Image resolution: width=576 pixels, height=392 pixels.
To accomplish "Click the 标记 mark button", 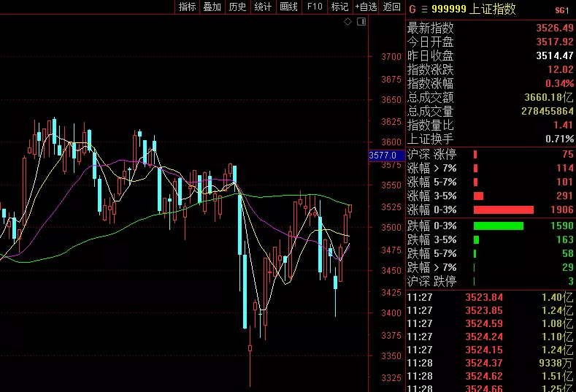I will (x=339, y=7).
